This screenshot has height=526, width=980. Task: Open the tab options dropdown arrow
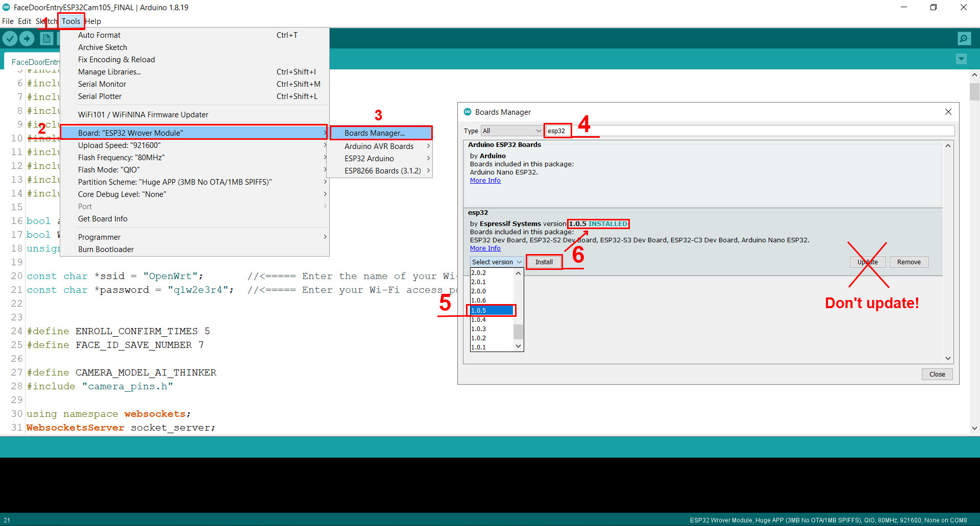click(x=961, y=59)
